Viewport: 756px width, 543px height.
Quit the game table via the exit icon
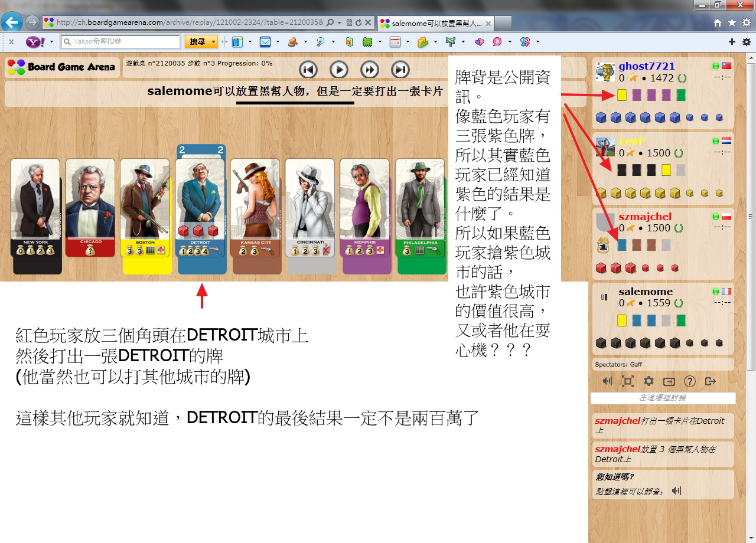710,381
